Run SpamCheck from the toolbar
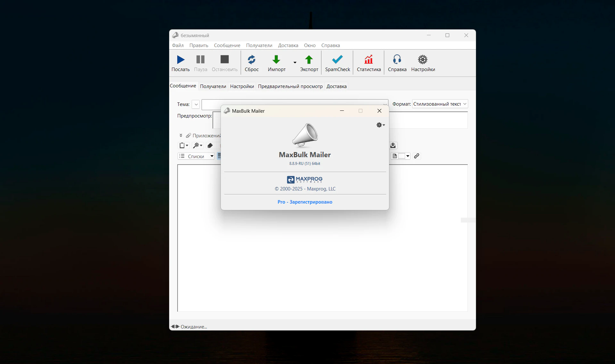Image resolution: width=615 pixels, height=364 pixels. (x=337, y=63)
